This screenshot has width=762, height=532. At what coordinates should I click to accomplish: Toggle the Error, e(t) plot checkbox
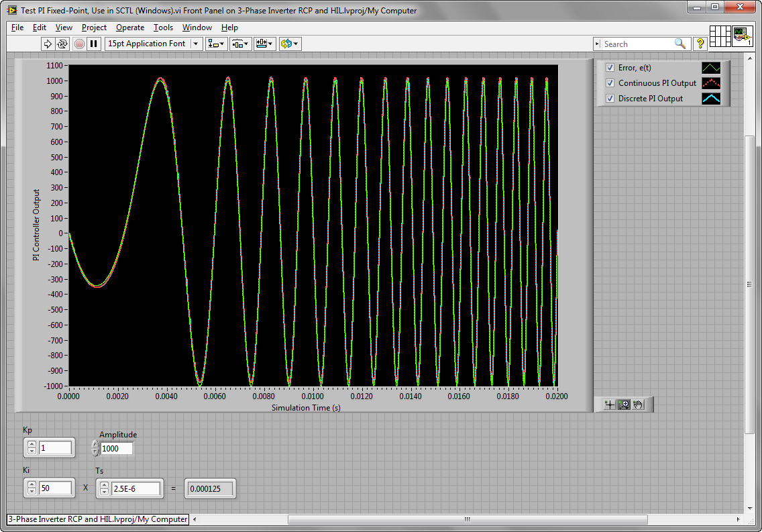[x=610, y=68]
